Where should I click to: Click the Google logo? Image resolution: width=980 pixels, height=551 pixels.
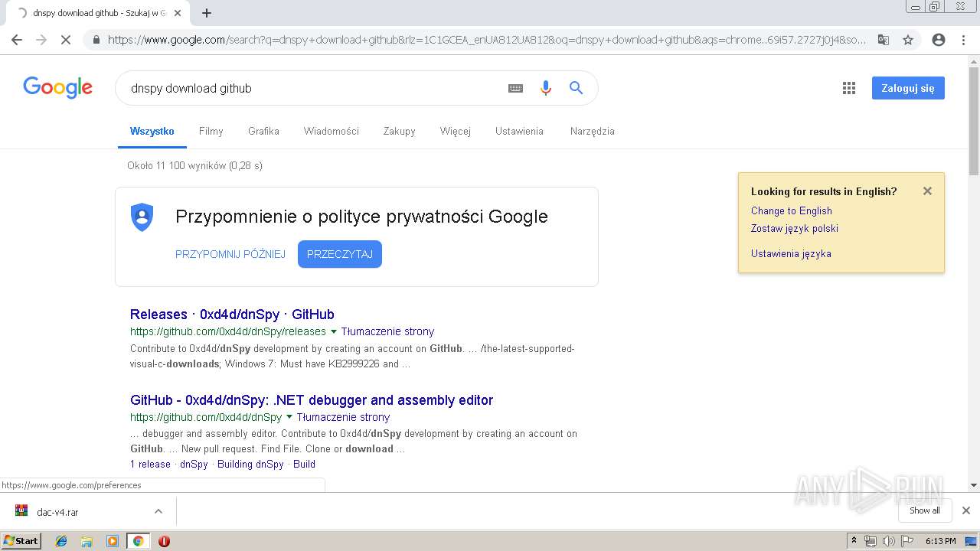pos(58,87)
